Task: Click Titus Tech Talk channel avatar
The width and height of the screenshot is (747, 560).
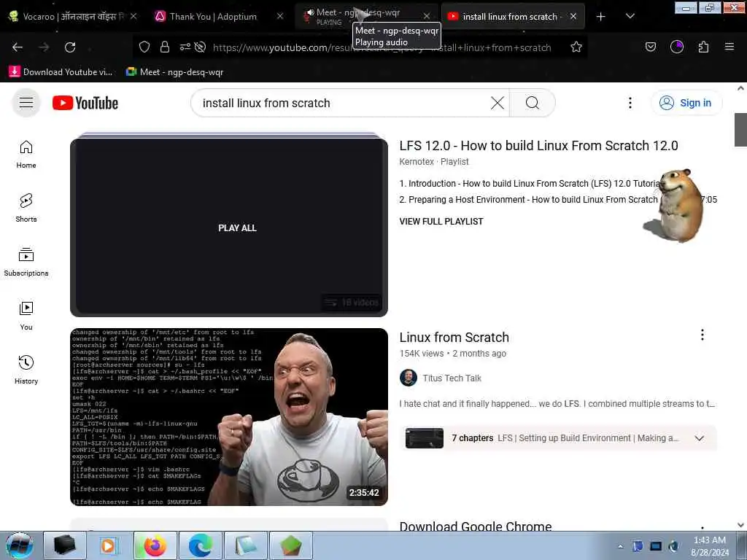Action: click(409, 378)
